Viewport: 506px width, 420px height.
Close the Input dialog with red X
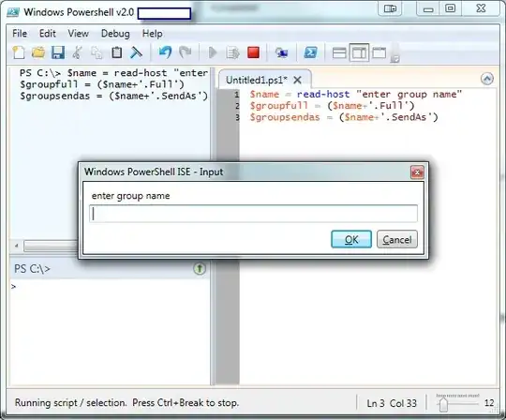417,172
